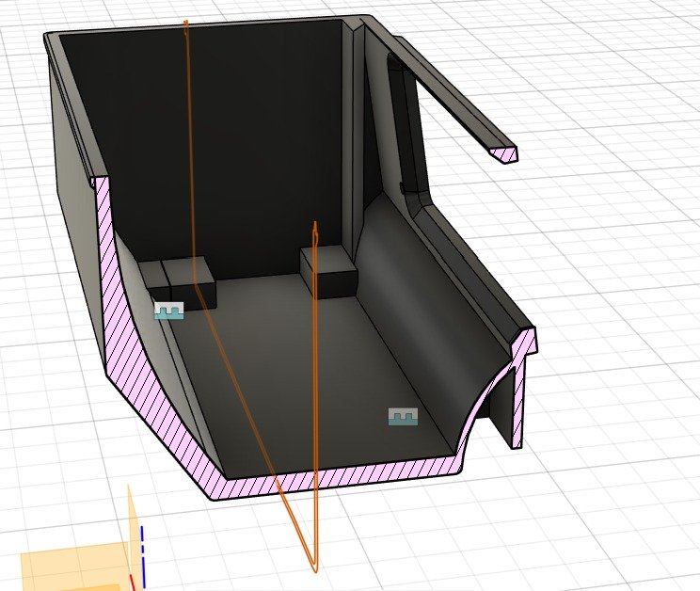Click the orange arrow tip above right block

pos(314,227)
